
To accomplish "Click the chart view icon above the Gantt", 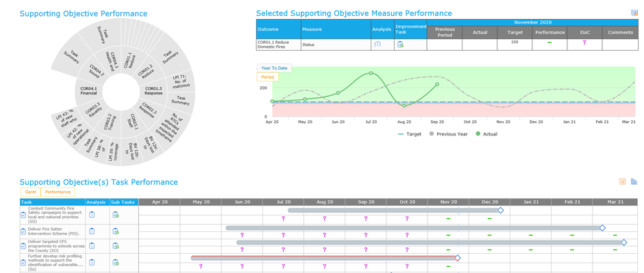I will point(634,181).
